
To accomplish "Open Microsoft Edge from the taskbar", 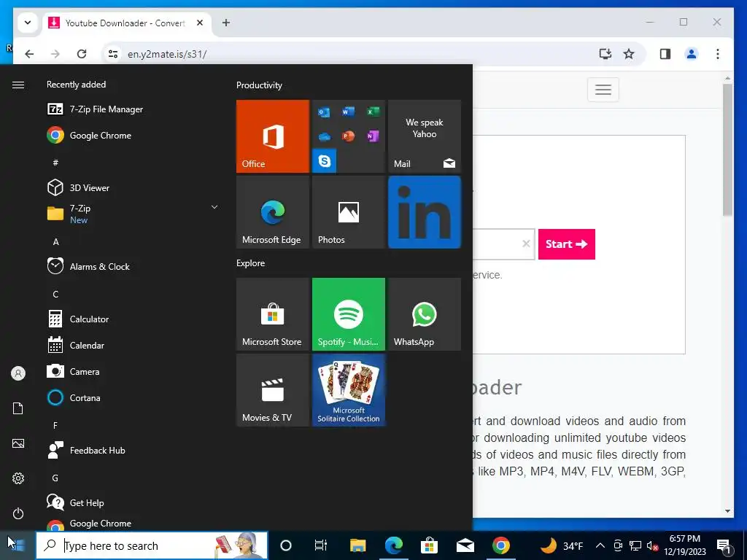I will pos(393,545).
